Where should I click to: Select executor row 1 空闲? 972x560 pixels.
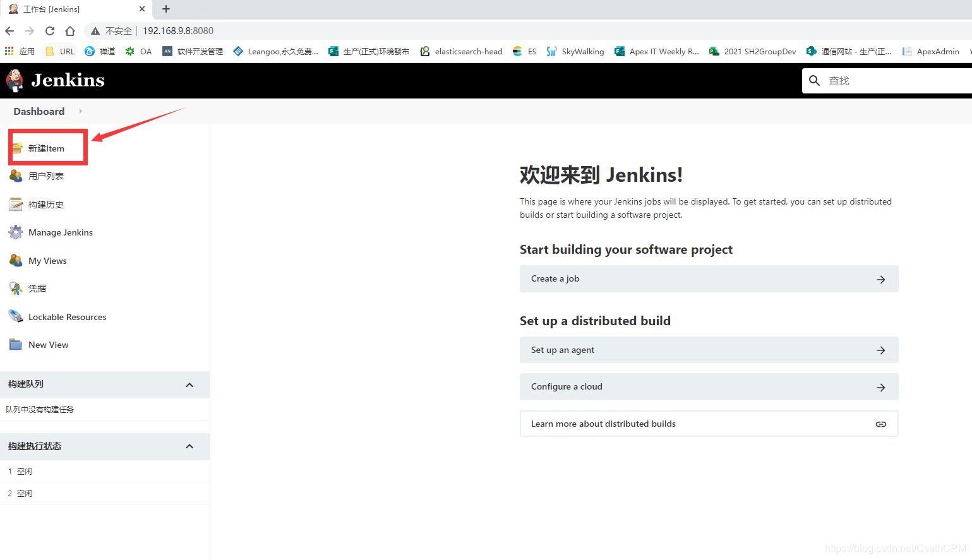105,471
